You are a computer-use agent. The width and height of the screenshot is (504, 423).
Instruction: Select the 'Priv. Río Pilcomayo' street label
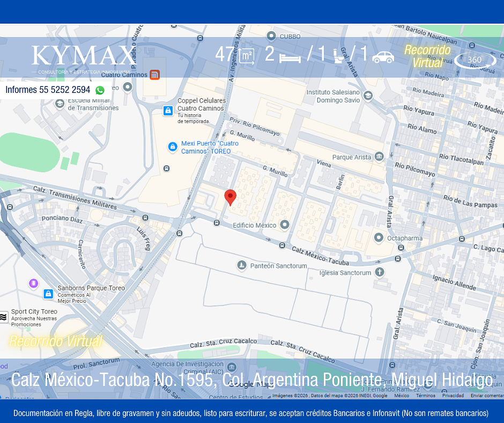(x=255, y=126)
